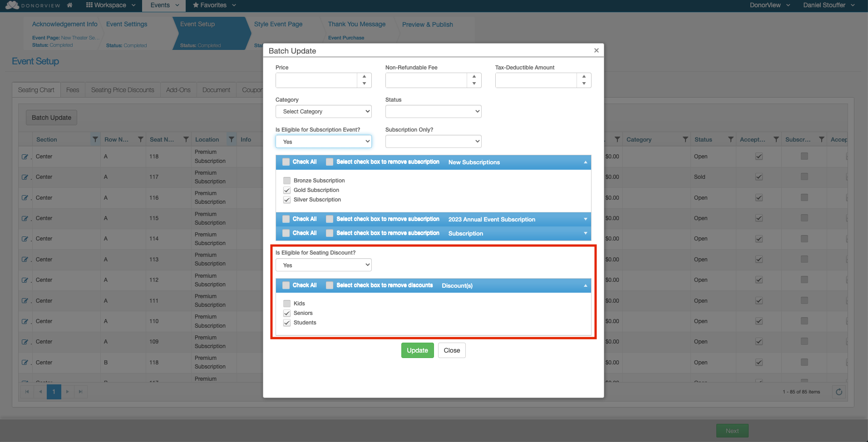Switch to the Fees tab
This screenshot has width=868, height=442.
(x=73, y=90)
